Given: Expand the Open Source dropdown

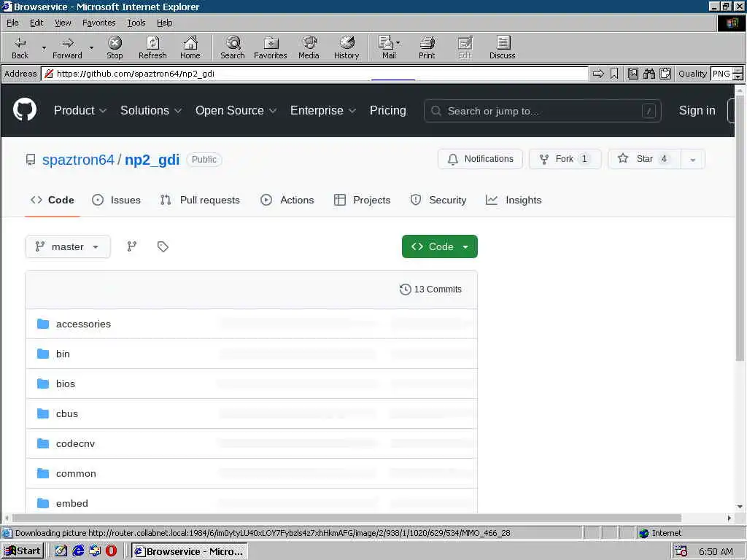Looking at the screenshot, I should tap(236, 111).
